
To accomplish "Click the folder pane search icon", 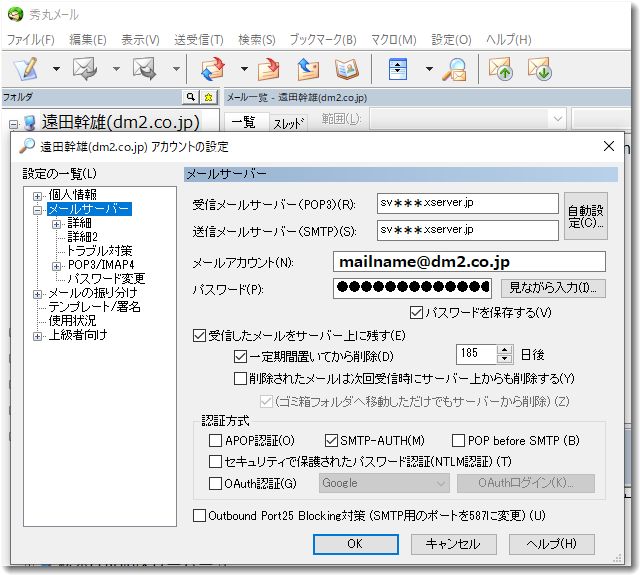I will 191,97.
